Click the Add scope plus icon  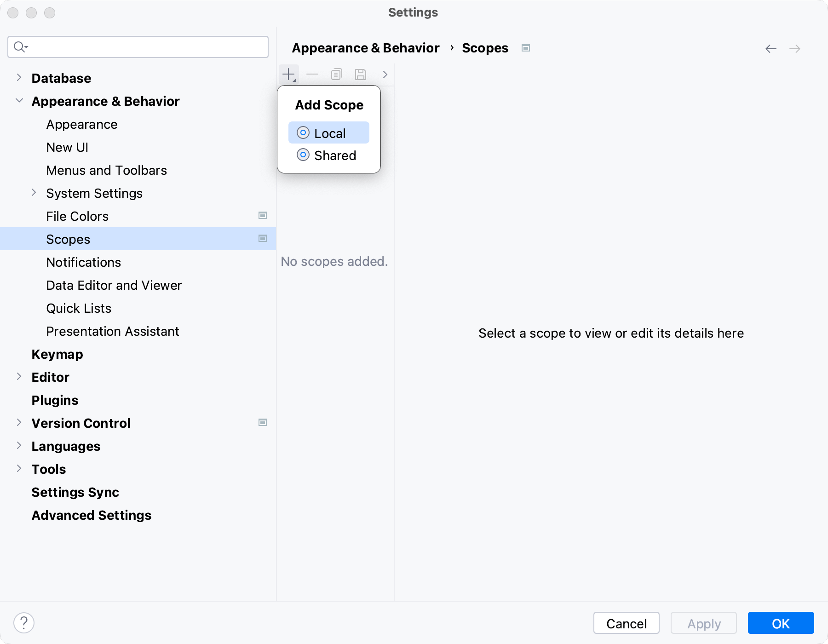click(288, 74)
